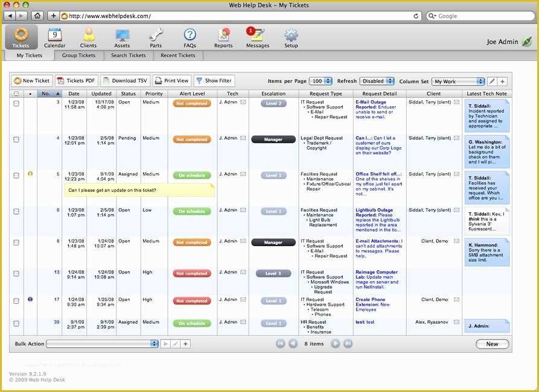Sort tickets by No. column
The width and height of the screenshot is (539, 392).
pos(50,94)
